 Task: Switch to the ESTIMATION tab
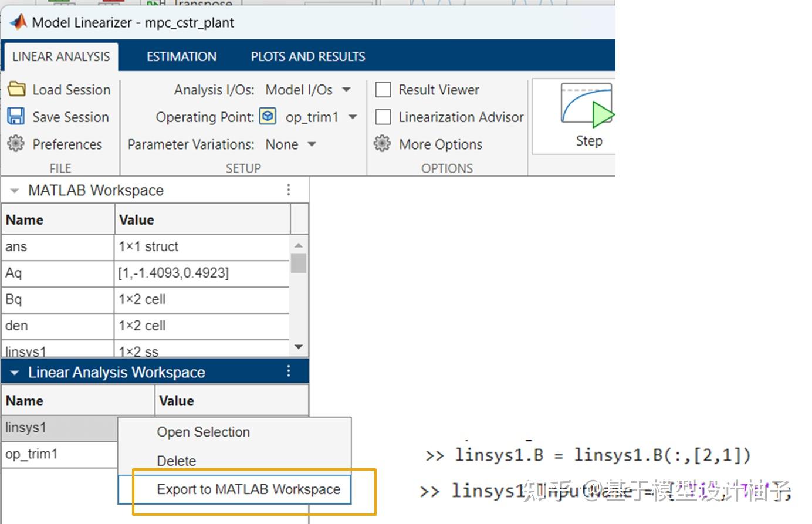tap(181, 56)
